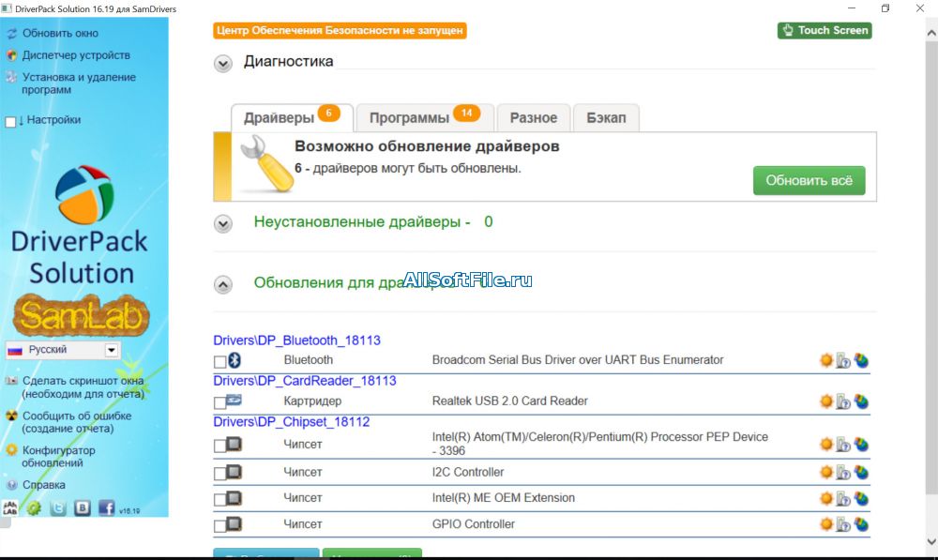938x560 pixels.
Task: Tick the GPIO Controller checkbox
Action: pyautogui.click(x=219, y=526)
